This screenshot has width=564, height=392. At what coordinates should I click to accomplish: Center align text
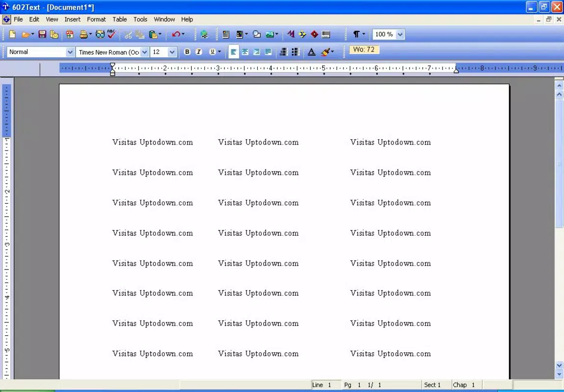245,52
